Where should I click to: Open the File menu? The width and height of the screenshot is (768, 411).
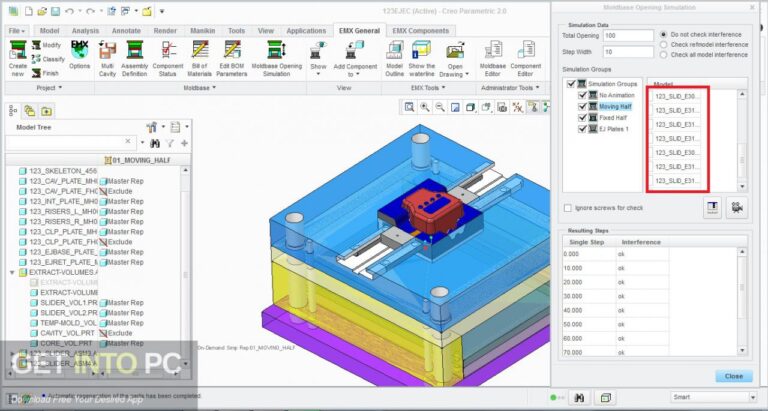tap(17, 30)
